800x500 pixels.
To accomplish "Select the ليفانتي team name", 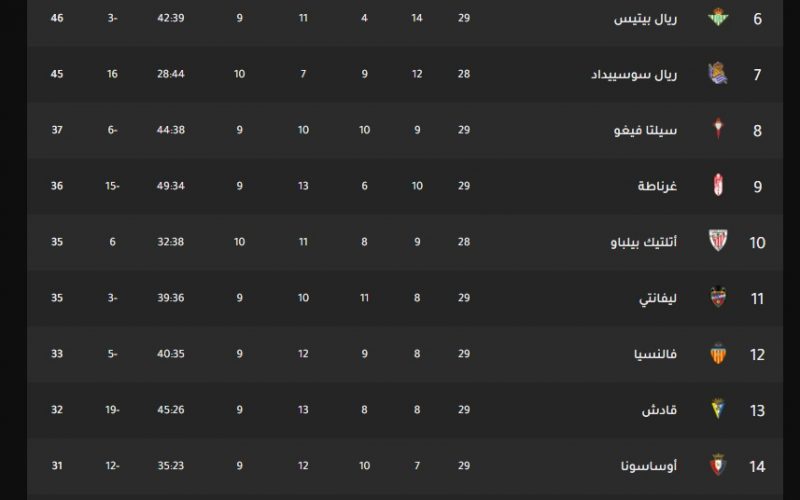I will (x=658, y=298).
